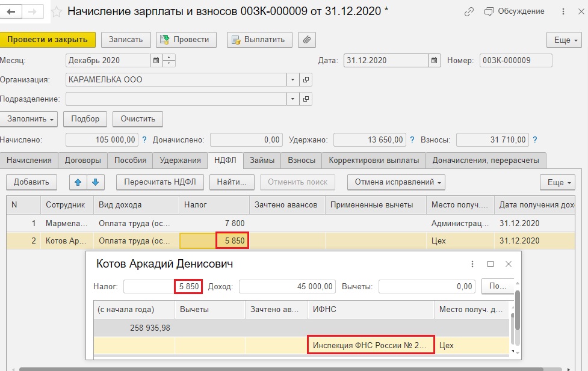Viewport: 588px width, 371px height.
Task: Open the Обсуждение discussion panel
Action: tap(514, 11)
